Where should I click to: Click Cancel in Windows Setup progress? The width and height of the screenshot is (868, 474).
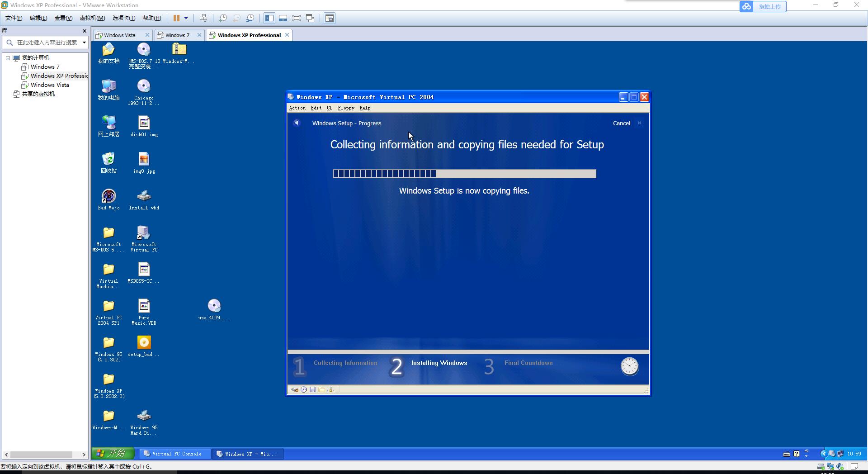coord(621,123)
